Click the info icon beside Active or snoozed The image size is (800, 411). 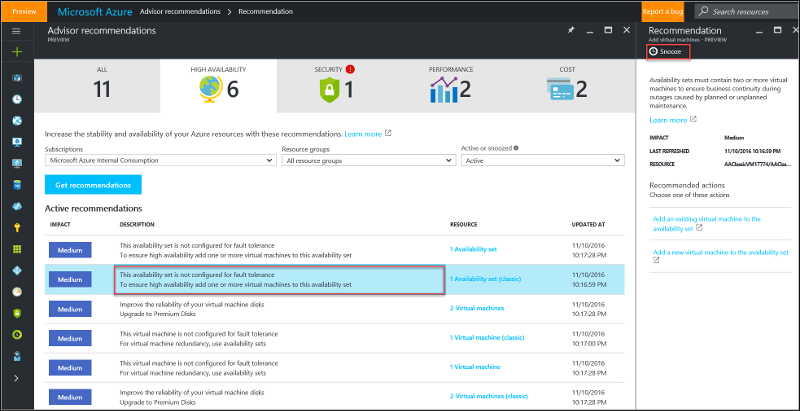point(516,147)
